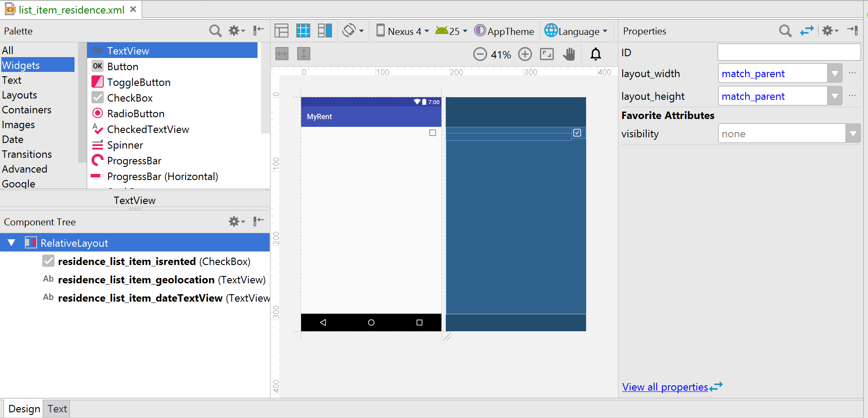The width and height of the screenshot is (868, 418).
Task: Toggle checkbox in the design preview
Action: 432,133
